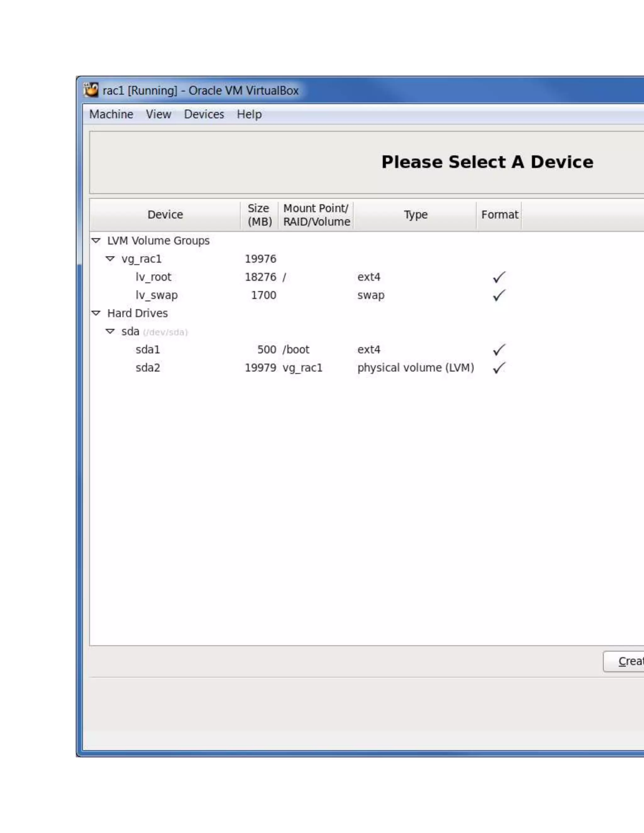Click the Type column header
Image resolution: width=644 pixels, height=833 pixels.
(x=415, y=215)
